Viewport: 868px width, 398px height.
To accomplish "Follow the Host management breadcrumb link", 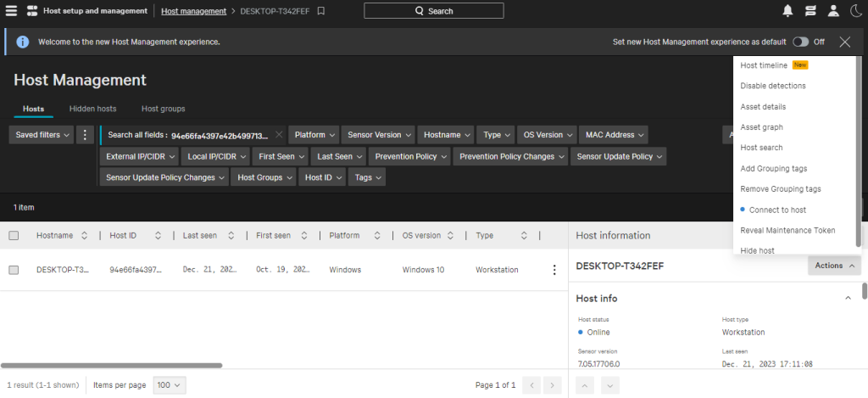I will [194, 11].
